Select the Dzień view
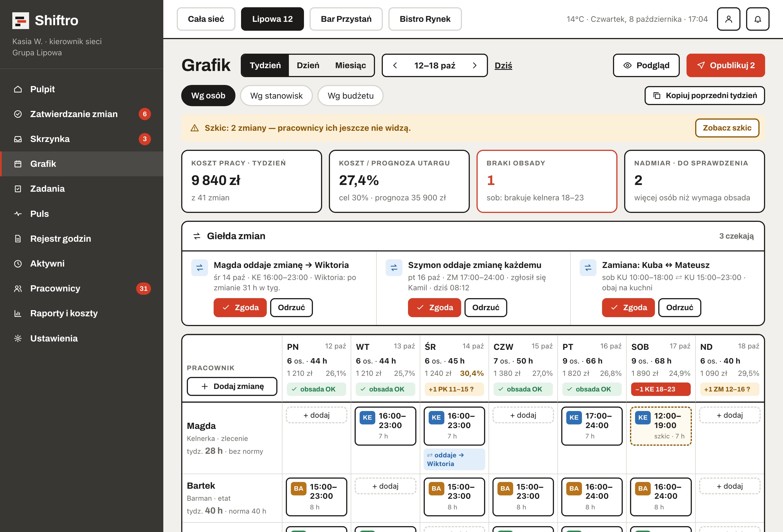 pos(308,65)
